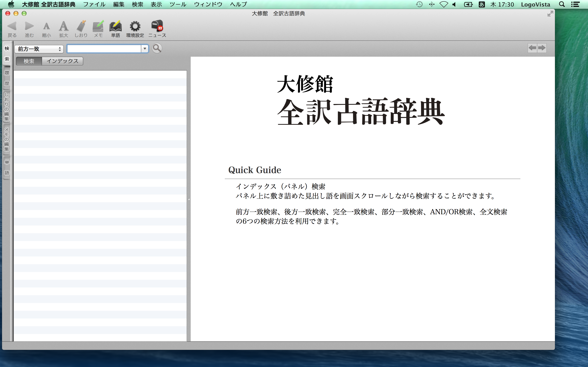Click the search keyword input field
This screenshot has width=588, height=367.
click(x=104, y=49)
